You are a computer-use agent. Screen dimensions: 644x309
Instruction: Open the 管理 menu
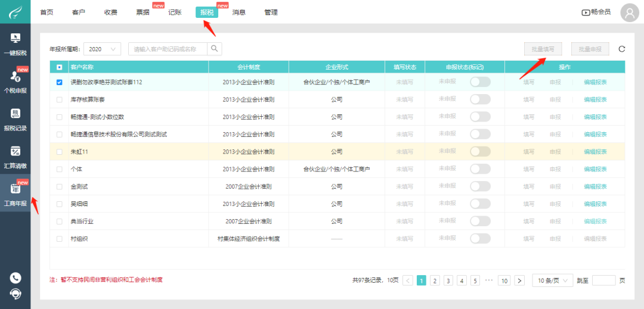point(271,13)
